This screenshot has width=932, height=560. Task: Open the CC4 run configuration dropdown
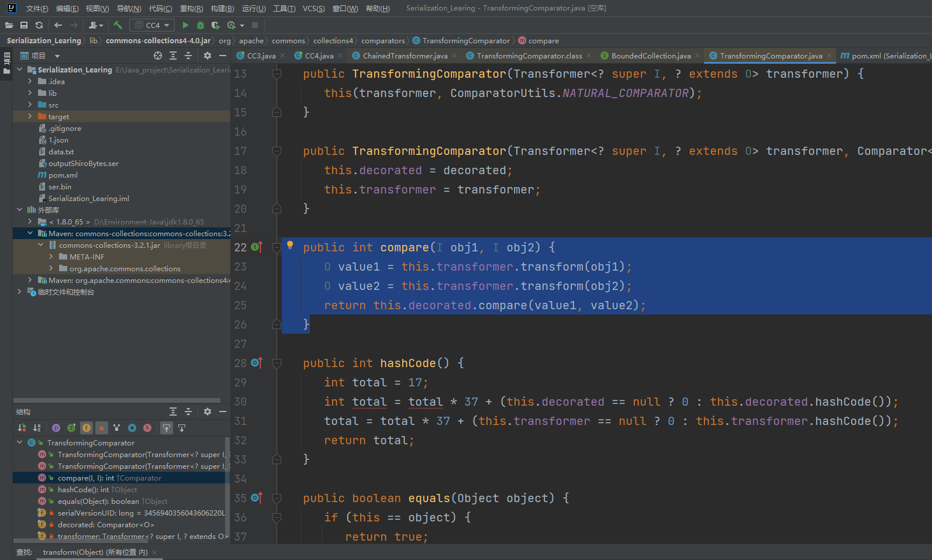[152, 25]
